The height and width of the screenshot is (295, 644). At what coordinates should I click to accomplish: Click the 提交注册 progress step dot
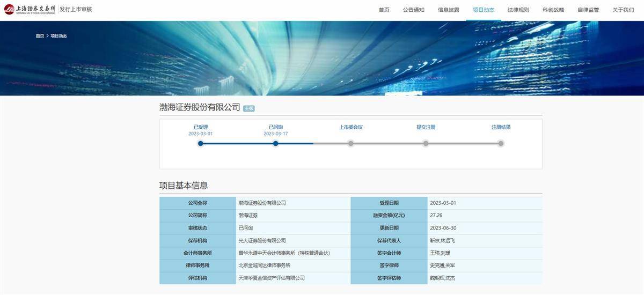pos(426,143)
